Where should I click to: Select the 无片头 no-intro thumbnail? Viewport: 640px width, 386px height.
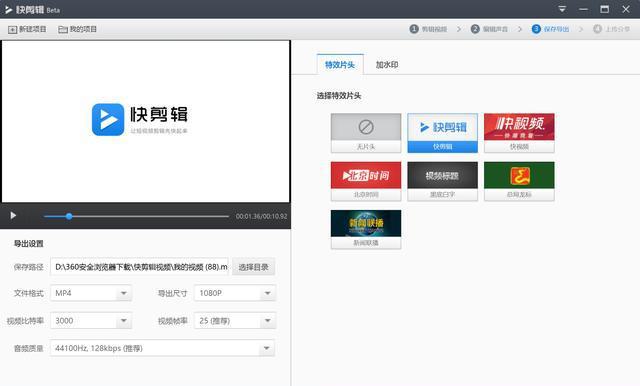pos(366,133)
